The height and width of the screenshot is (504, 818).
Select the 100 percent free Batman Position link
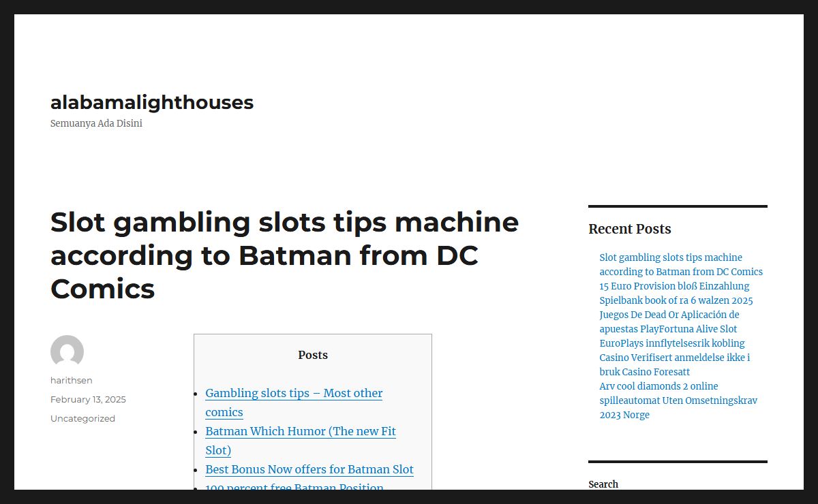click(294, 486)
